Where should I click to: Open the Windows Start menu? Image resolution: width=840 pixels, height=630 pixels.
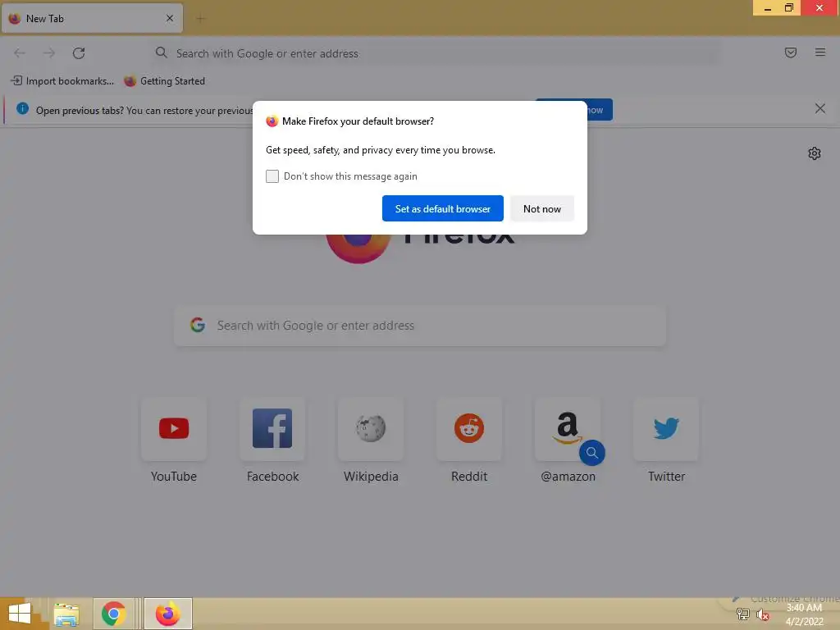coord(20,614)
